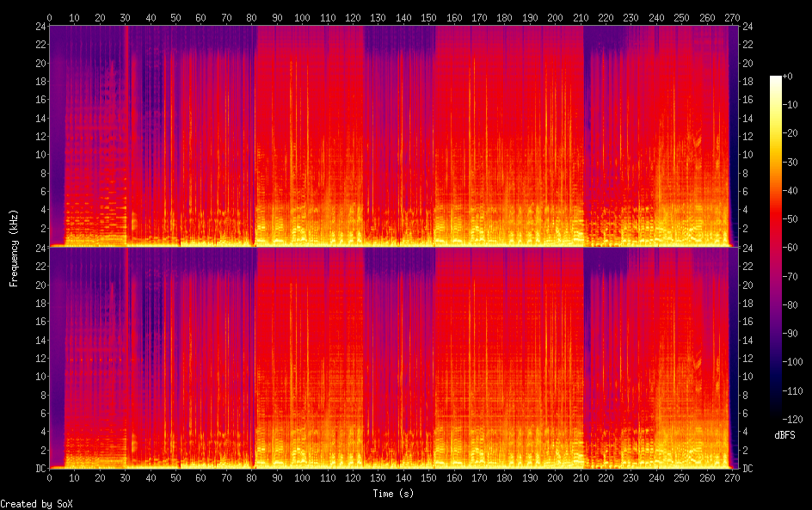The height and width of the screenshot is (510, 812).
Task: Click the 'Frequency (kHz)' axis label
Action: pos(14,248)
